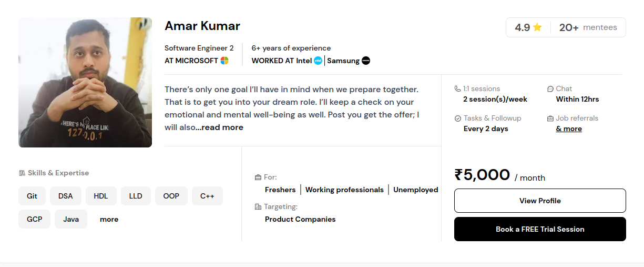Viewport: 644px width, 267px height.
Task: Open the '& more' mentorship features link
Action: coord(569,128)
